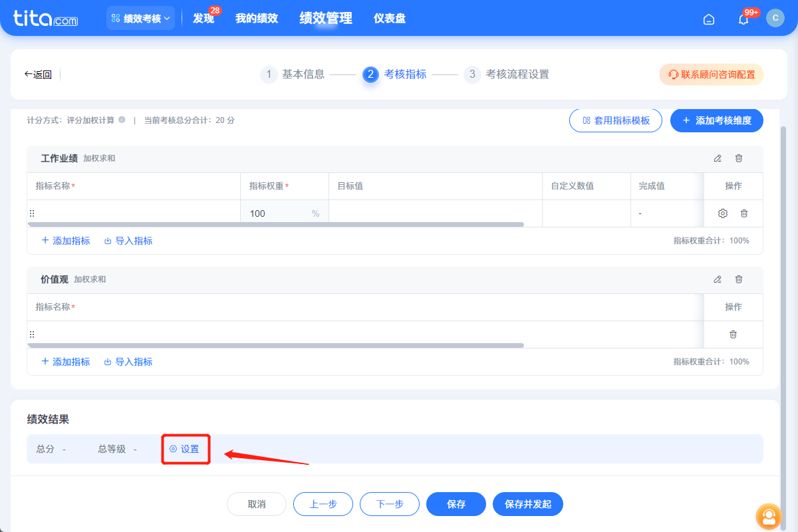Open the customer service helper at bottom right
Screen dimensions: 798x532
[x=769, y=517]
